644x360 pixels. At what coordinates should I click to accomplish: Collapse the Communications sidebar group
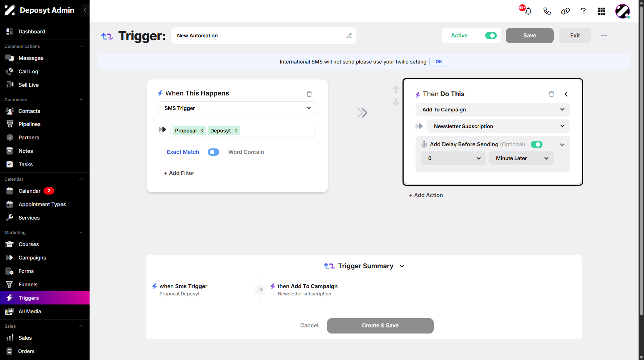click(81, 46)
